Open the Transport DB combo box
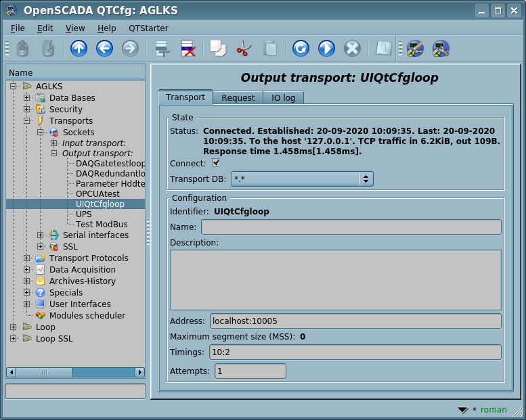526x420 pixels. tap(302, 179)
